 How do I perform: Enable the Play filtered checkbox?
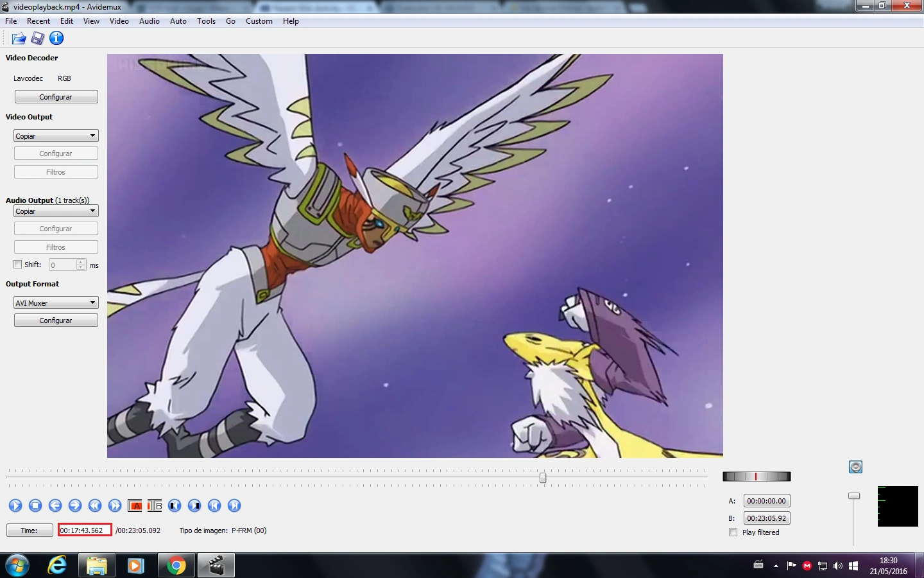(733, 532)
